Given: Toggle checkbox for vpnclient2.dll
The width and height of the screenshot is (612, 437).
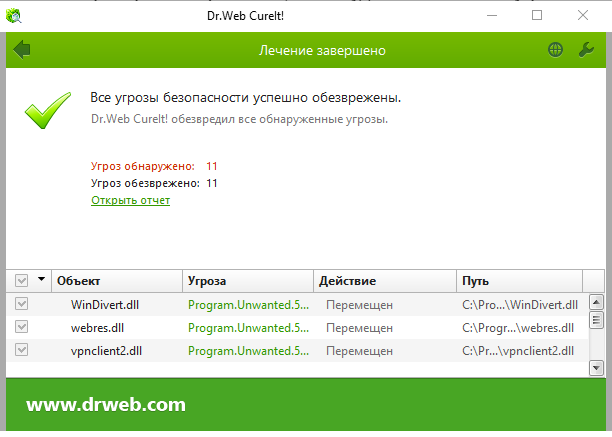Looking at the screenshot, I should coord(21,350).
